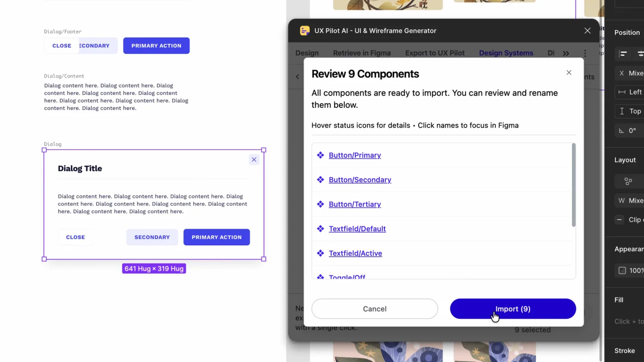Click the component icon beside Textfield/Active
The height and width of the screenshot is (362, 644).
click(320, 253)
